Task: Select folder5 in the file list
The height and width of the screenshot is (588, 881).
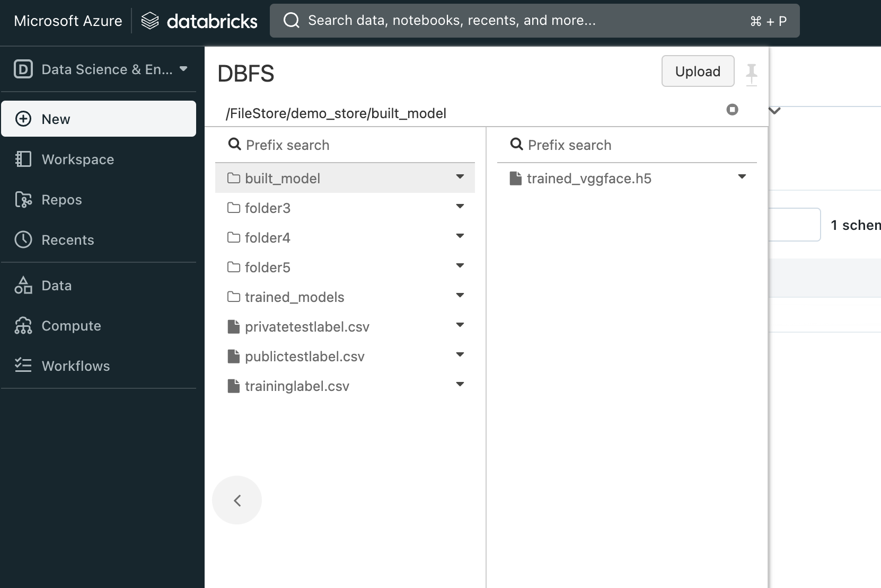Action: 345,267
